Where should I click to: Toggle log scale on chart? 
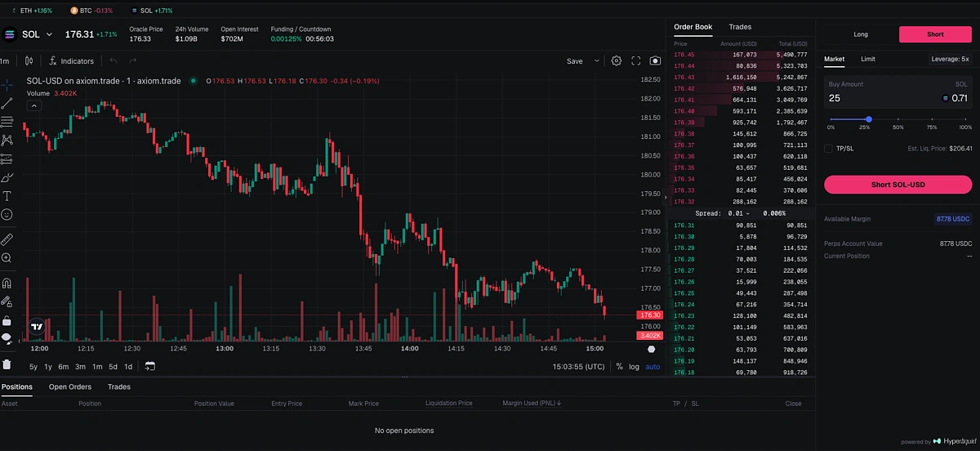635,367
